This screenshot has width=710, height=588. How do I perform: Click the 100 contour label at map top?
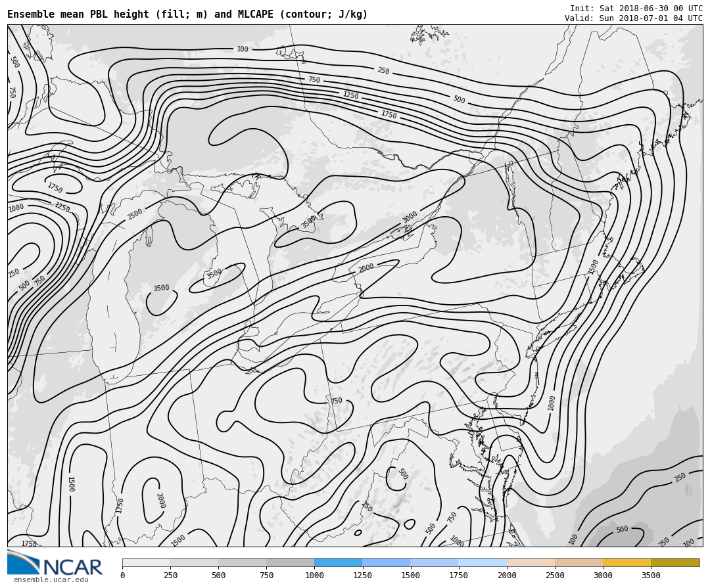243,49
